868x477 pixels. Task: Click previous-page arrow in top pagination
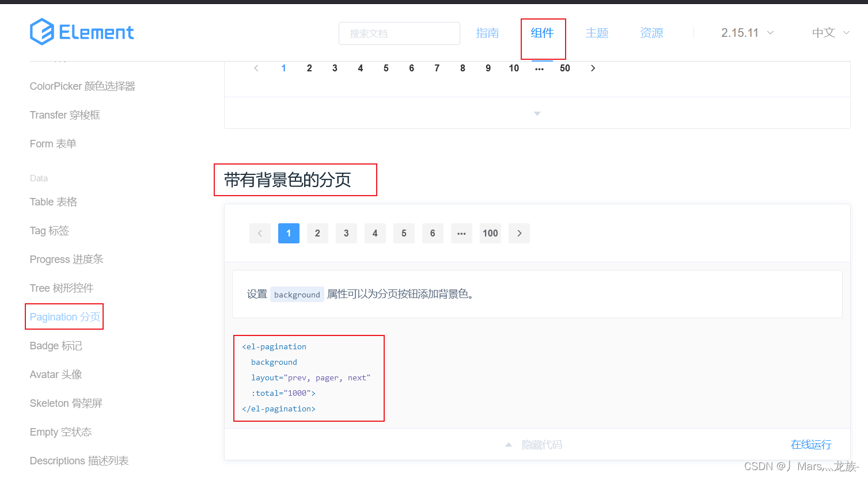point(256,68)
